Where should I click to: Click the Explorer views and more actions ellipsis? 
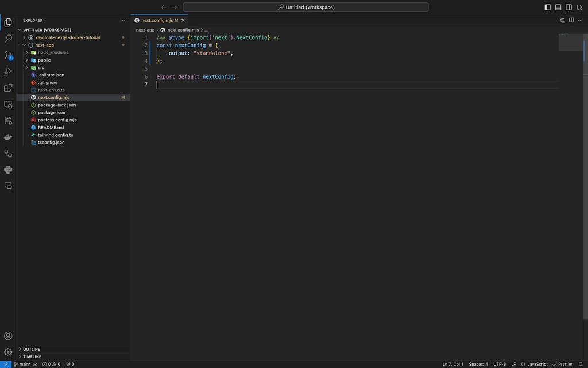[x=123, y=20]
